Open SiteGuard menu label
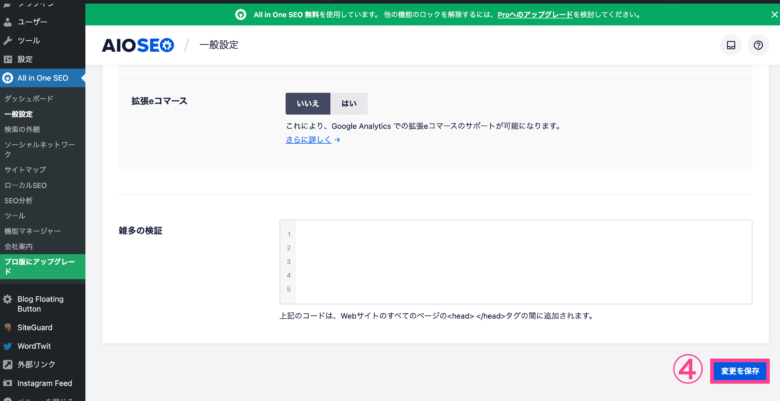The width and height of the screenshot is (780, 401). (35, 327)
